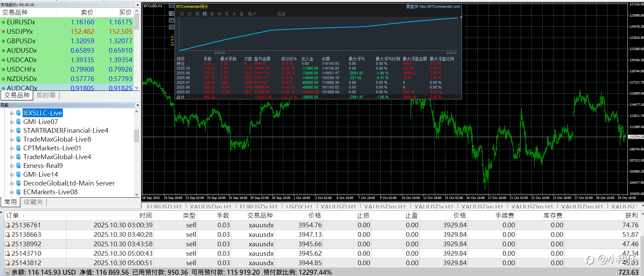The width and height of the screenshot is (644, 276).
Task: Click the server icon beside GMI-Live07
Action: (19, 122)
